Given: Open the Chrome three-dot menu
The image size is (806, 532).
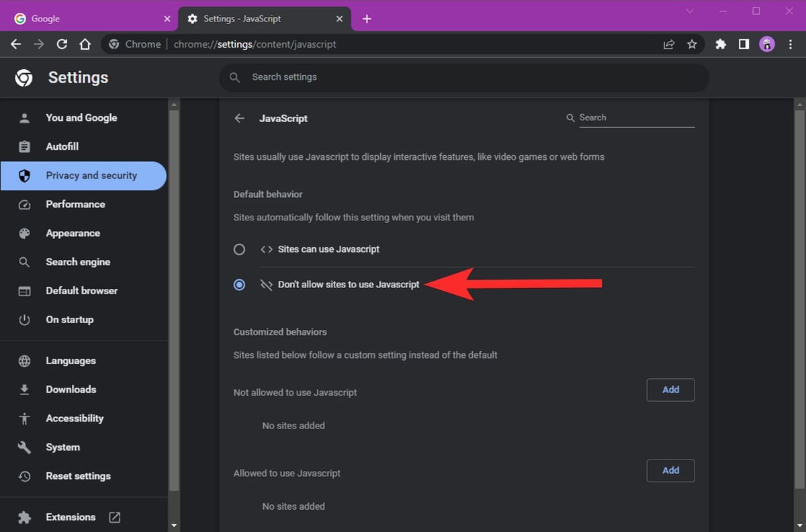Looking at the screenshot, I should click(791, 44).
